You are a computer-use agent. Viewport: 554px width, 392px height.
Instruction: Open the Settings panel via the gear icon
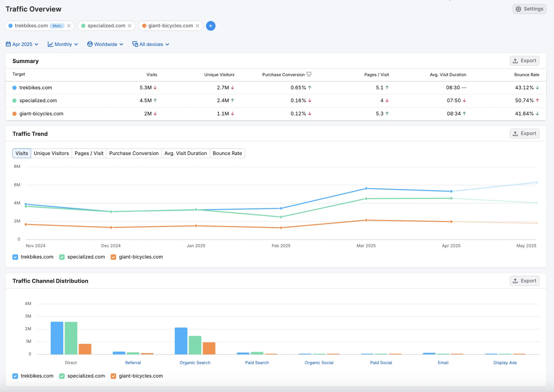[x=518, y=9]
